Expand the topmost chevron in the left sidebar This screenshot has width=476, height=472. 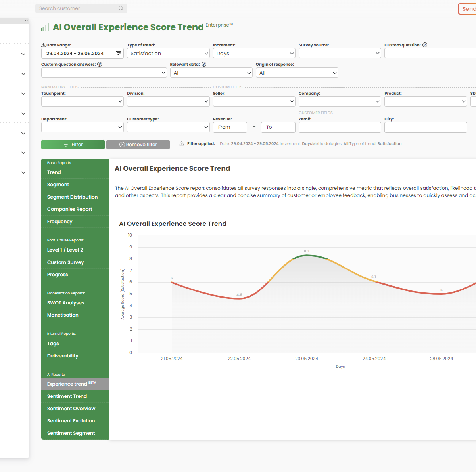tap(23, 54)
